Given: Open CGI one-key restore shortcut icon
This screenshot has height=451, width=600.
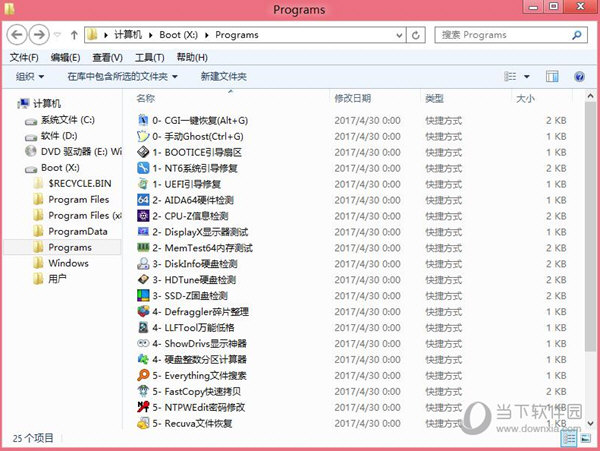Looking at the screenshot, I should [x=143, y=120].
